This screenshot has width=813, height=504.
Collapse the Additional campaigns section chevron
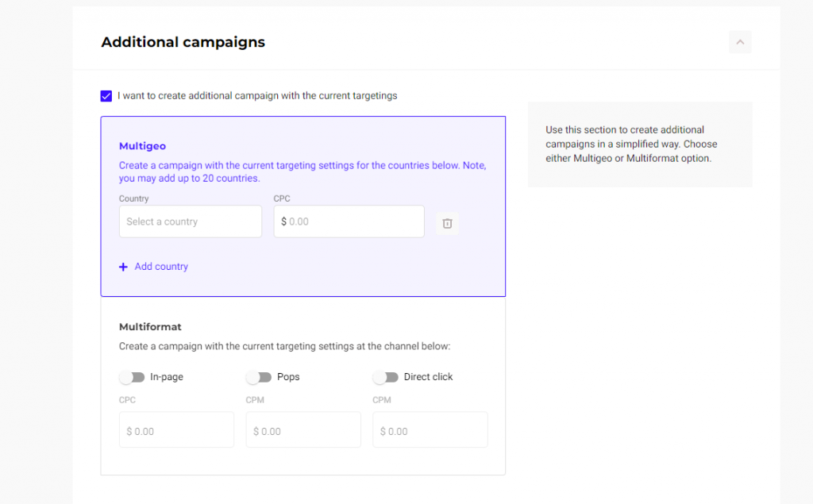tap(739, 42)
